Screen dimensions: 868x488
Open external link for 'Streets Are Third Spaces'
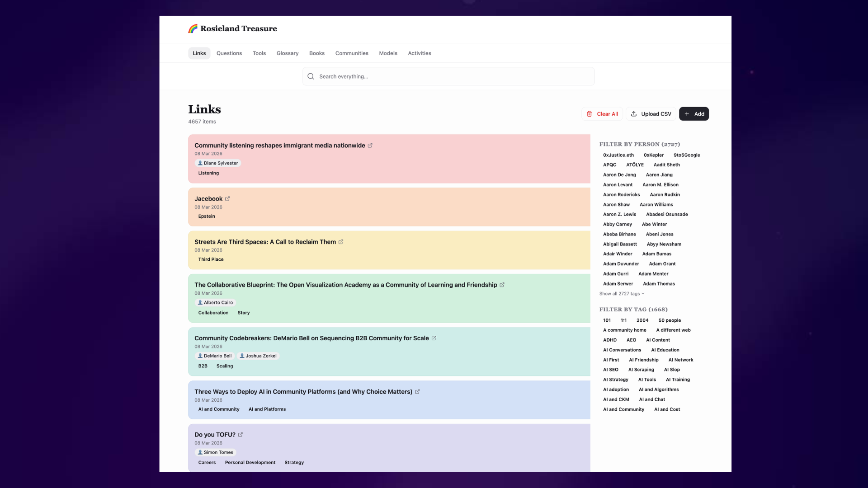[341, 242]
